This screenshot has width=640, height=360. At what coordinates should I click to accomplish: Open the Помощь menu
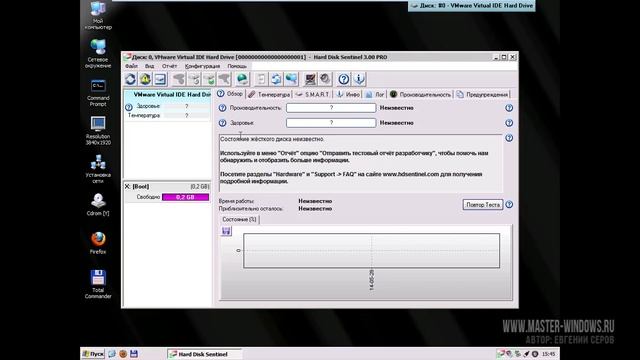coord(237,66)
